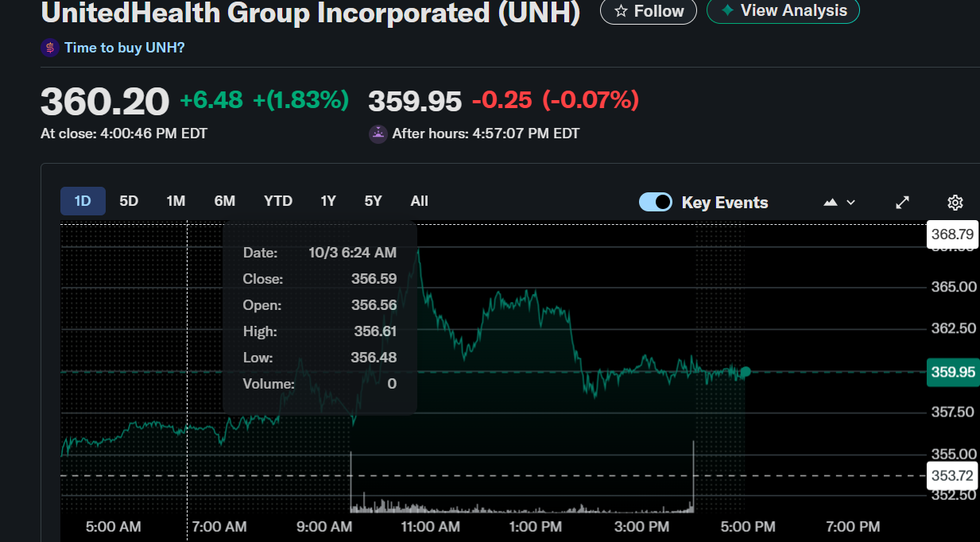This screenshot has width=980, height=542.
Task: Switch chart to 6M range
Action: [x=225, y=201]
